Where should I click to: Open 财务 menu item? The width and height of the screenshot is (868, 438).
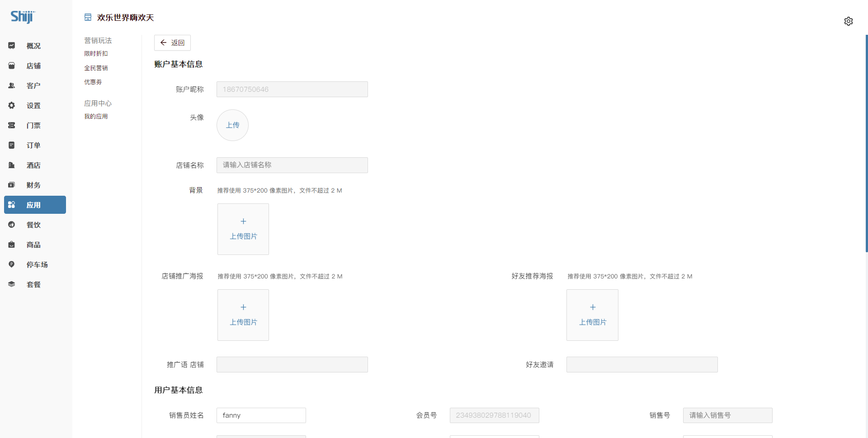[35, 185]
